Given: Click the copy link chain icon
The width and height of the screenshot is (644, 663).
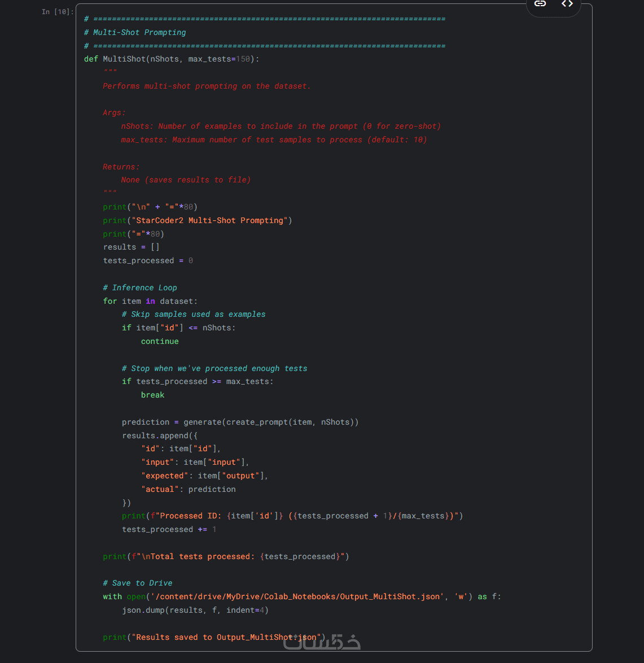Looking at the screenshot, I should click(540, 4).
